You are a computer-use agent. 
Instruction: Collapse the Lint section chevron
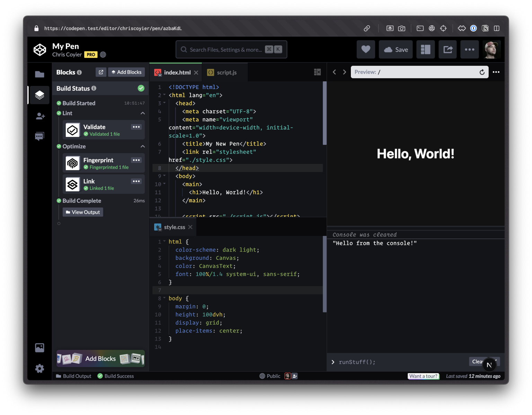(142, 113)
